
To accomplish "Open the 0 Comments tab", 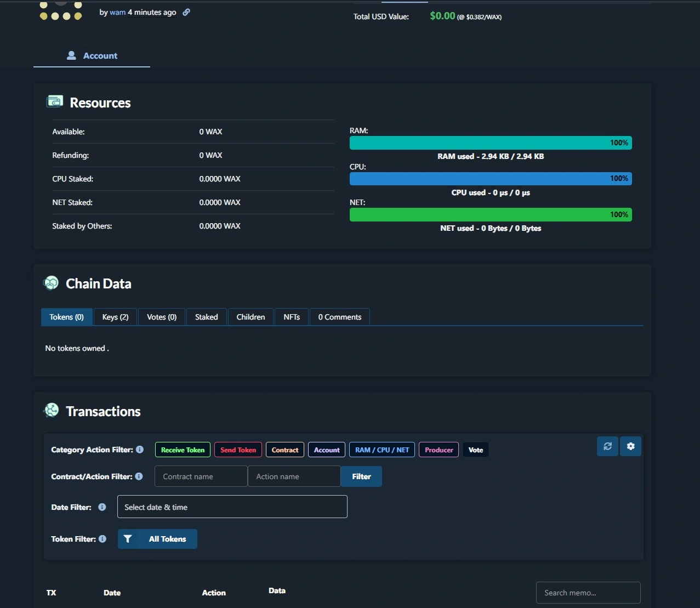I will pyautogui.click(x=340, y=317).
